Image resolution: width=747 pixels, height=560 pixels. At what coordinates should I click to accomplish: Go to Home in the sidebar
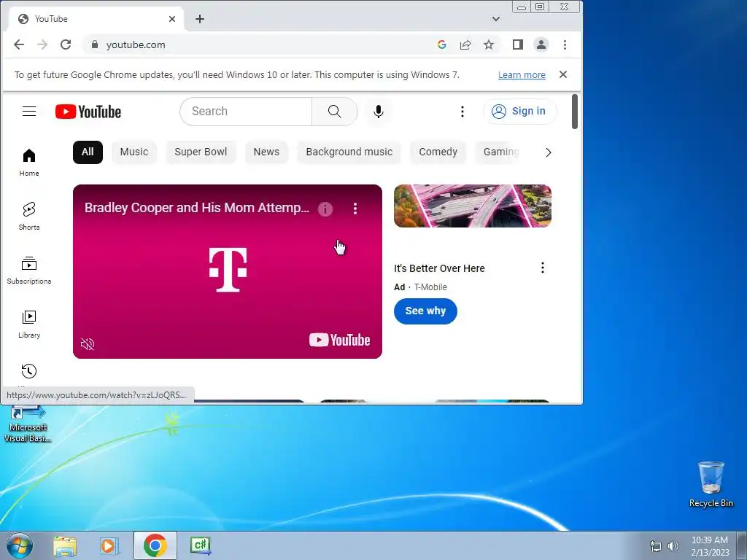[29, 163]
